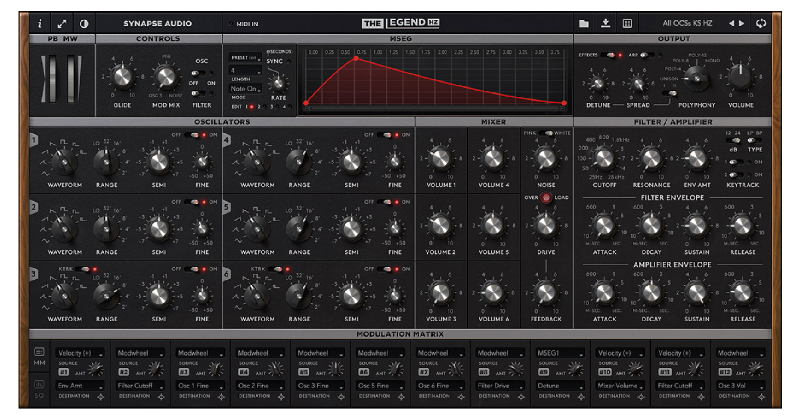Toggle the OSC modulation switch in Controls
The height and width of the screenshot is (418, 800).
pyautogui.click(x=198, y=73)
